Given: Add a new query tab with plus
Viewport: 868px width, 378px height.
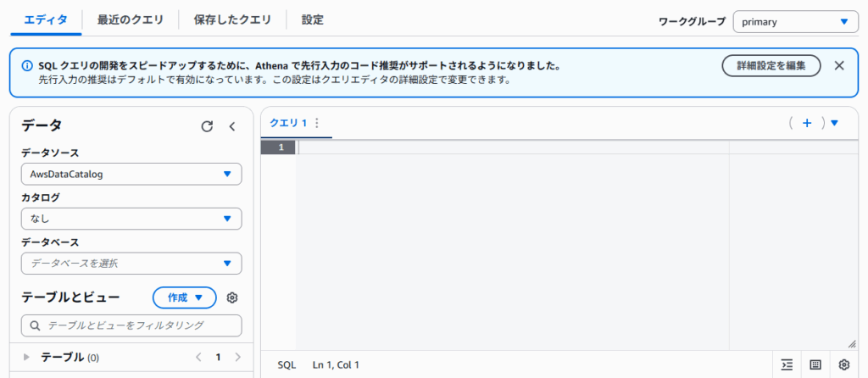Looking at the screenshot, I should point(807,123).
